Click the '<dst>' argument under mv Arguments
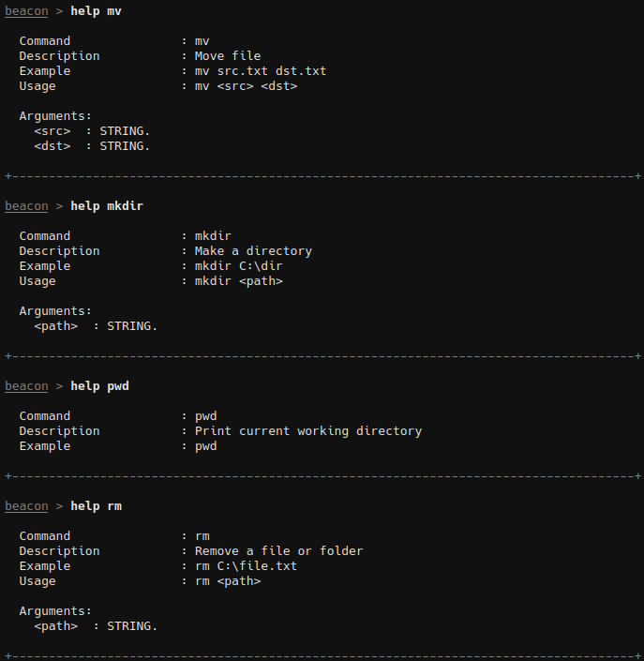This screenshot has width=644, height=661. [52, 146]
